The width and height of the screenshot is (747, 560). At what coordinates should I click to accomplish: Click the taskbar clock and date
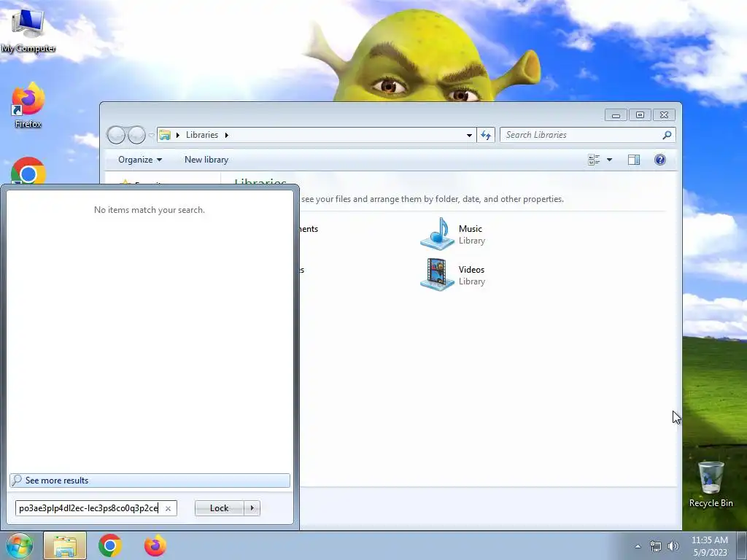click(x=709, y=546)
